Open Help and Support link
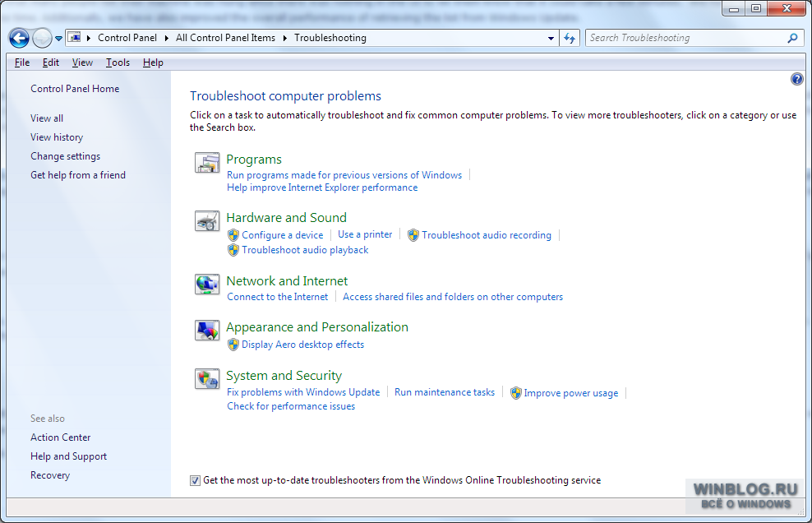The width and height of the screenshot is (812, 523). pyautogui.click(x=69, y=456)
